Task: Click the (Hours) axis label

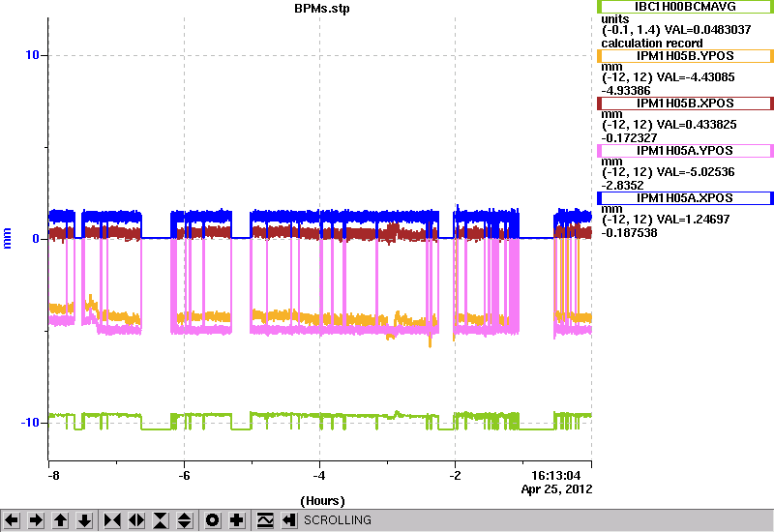Action: coord(322,501)
